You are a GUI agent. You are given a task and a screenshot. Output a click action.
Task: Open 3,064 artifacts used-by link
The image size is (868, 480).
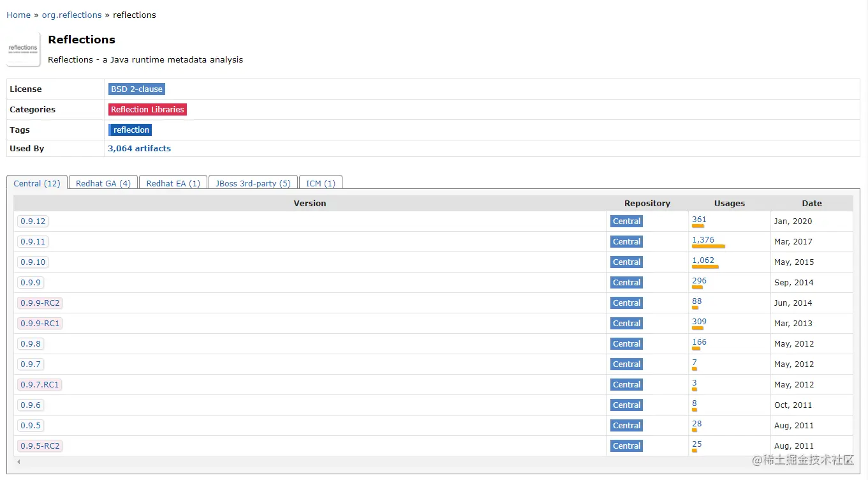pos(139,148)
